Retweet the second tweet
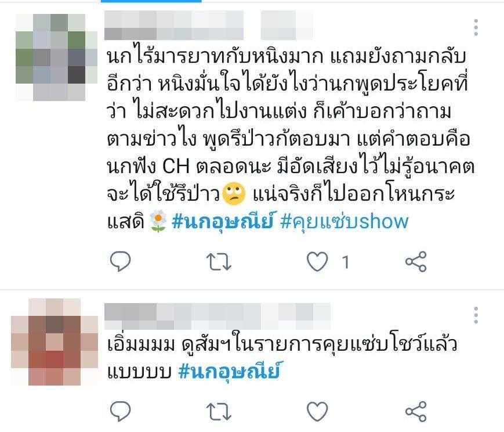504x432 pixels. 219,412
